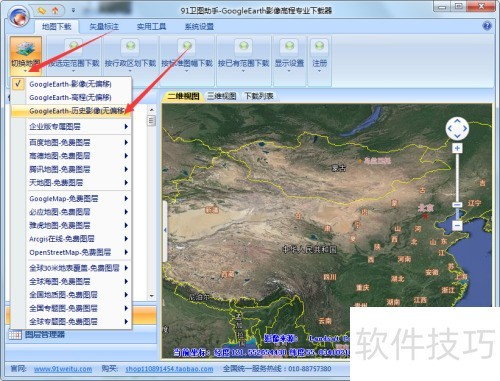Viewport: 500px width, 381px height.
Task: Zoom out with the map minus button
Action: click(457, 225)
